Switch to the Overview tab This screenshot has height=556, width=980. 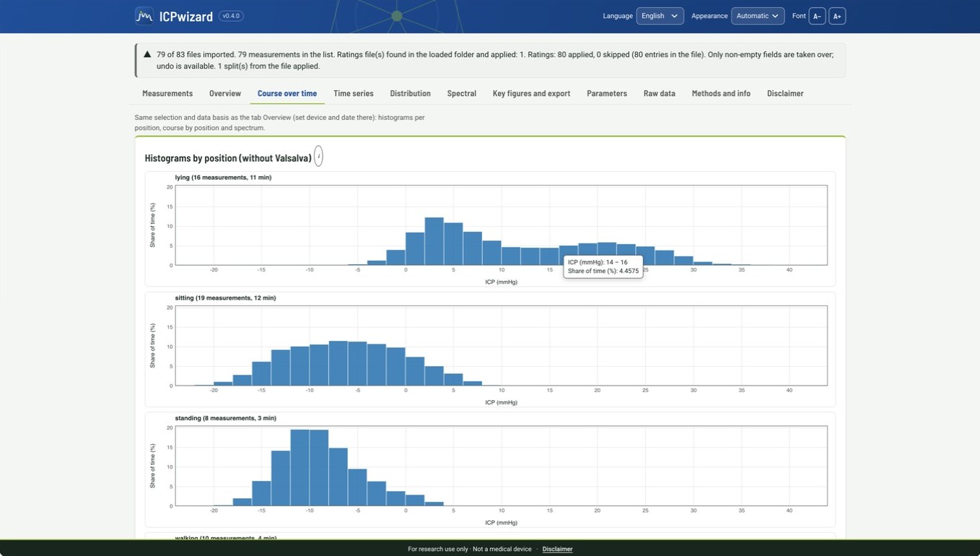click(225, 93)
